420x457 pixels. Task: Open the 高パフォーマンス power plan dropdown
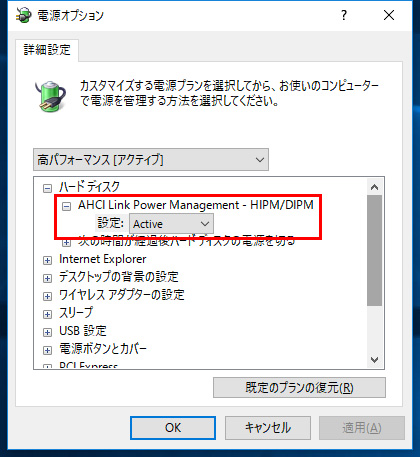tap(151, 160)
